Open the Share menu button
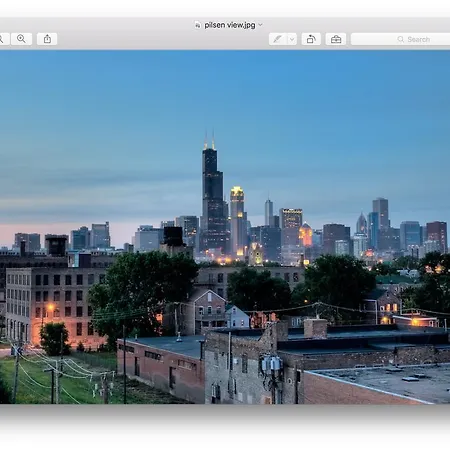Image resolution: width=450 pixels, height=450 pixels. pyautogui.click(x=47, y=39)
